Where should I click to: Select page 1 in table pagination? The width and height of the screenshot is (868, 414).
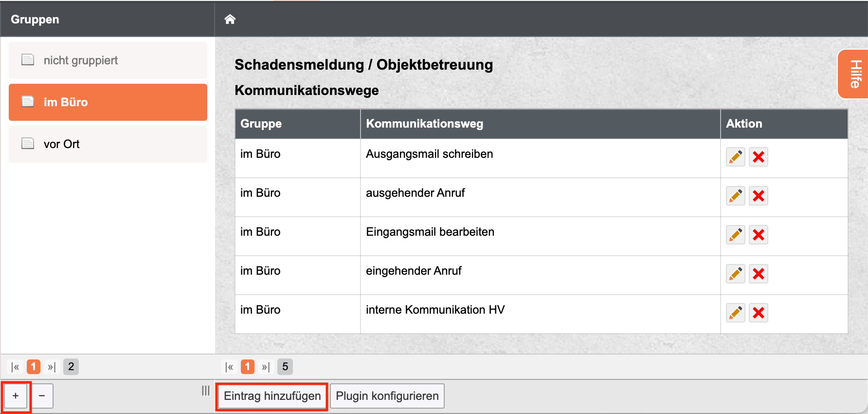(x=248, y=367)
